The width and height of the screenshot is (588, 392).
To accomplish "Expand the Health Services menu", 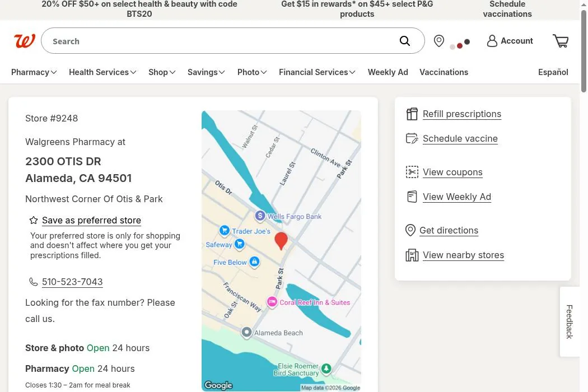I will pyautogui.click(x=102, y=72).
